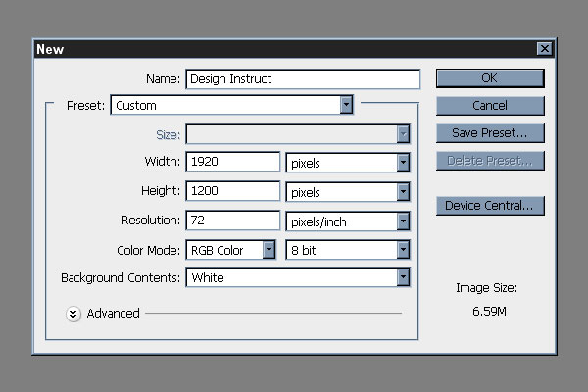The image size is (588, 392).
Task: Click the Height field showing 1200
Action: tap(233, 190)
